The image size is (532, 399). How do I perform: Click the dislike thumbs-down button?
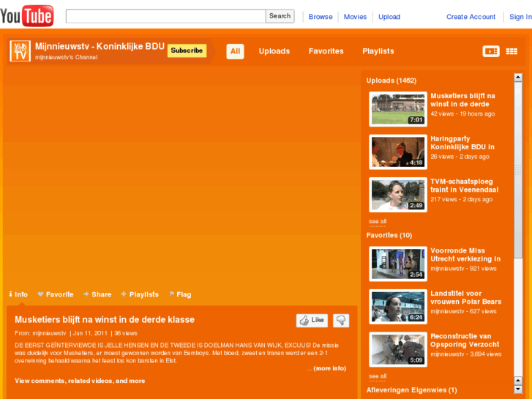pos(341,320)
